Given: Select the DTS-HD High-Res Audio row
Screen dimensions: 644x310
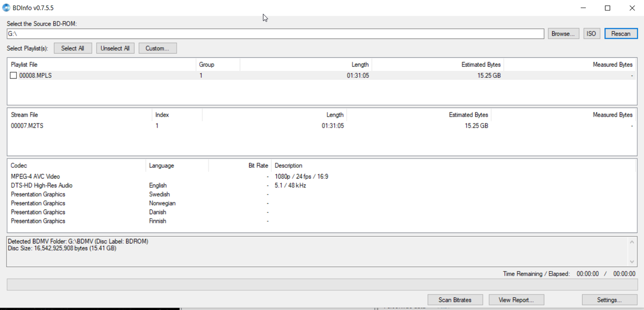Looking at the screenshot, I should 322,185.
